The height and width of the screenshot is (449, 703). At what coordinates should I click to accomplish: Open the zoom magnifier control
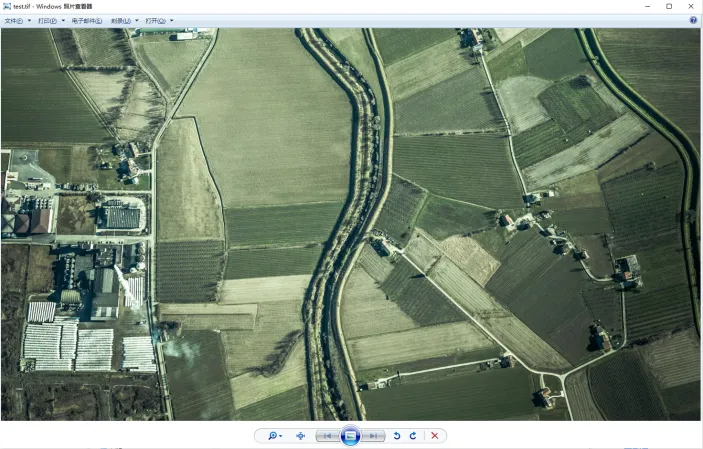[x=272, y=436]
